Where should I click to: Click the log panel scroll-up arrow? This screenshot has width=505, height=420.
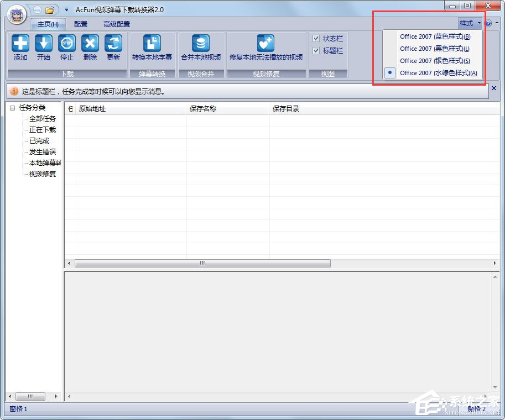click(x=495, y=277)
